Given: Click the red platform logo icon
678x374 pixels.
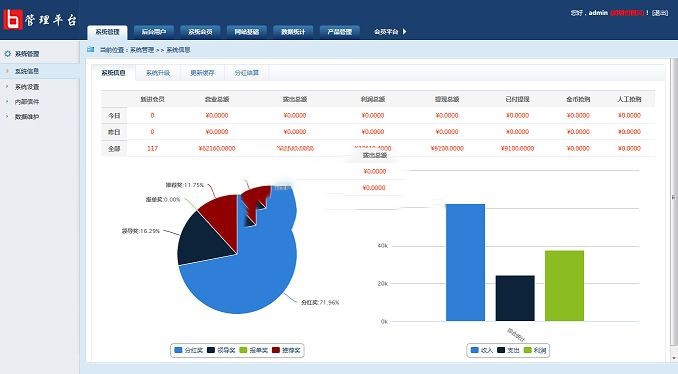Looking at the screenshot, I should coord(13,19).
